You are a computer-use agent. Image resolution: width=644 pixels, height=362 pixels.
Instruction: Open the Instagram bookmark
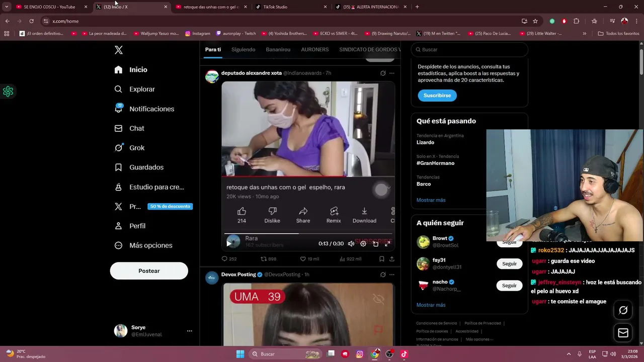click(x=197, y=34)
